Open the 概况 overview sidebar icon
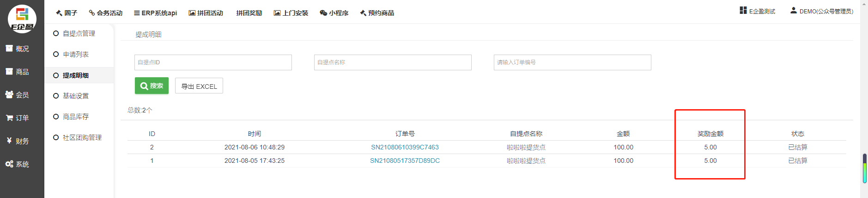868x198 pixels. [9, 48]
